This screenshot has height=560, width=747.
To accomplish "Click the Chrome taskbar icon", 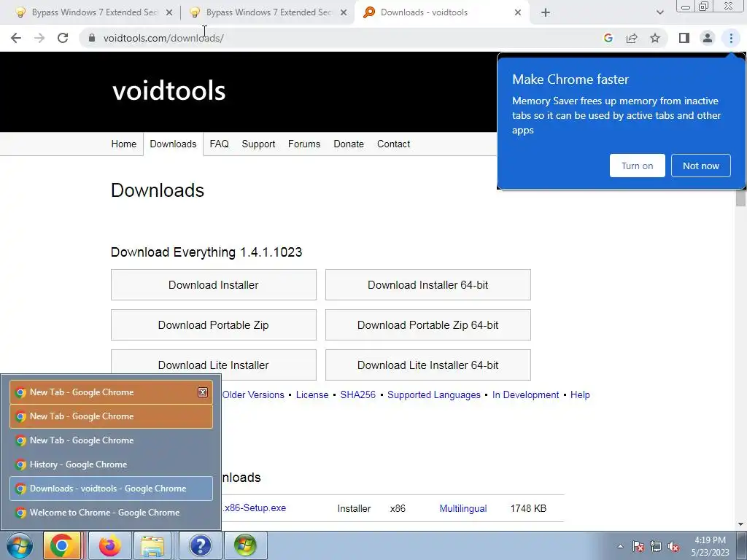I will pyautogui.click(x=62, y=545).
